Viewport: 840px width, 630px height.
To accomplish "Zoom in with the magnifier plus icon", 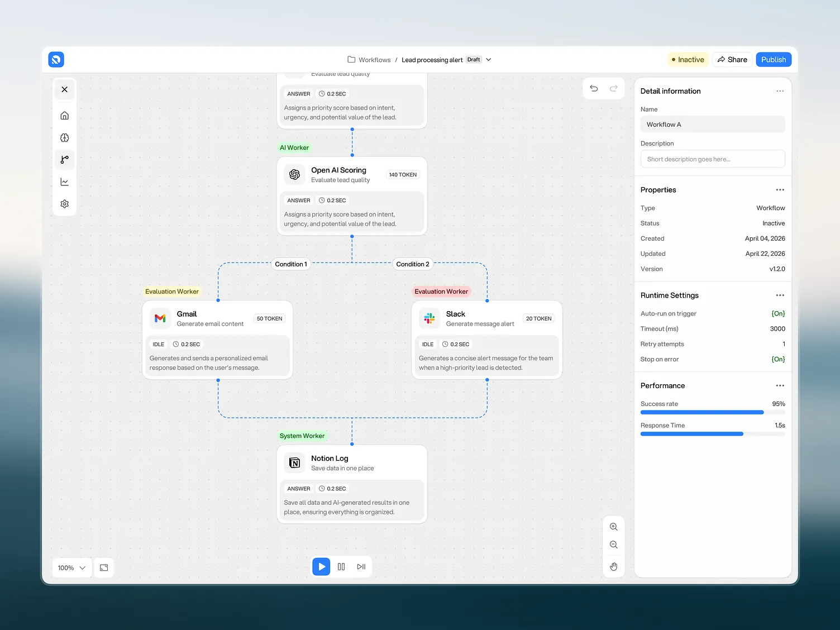I will (614, 527).
